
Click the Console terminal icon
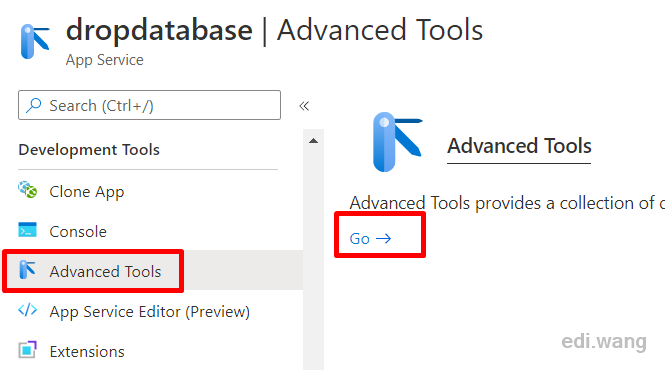point(28,230)
